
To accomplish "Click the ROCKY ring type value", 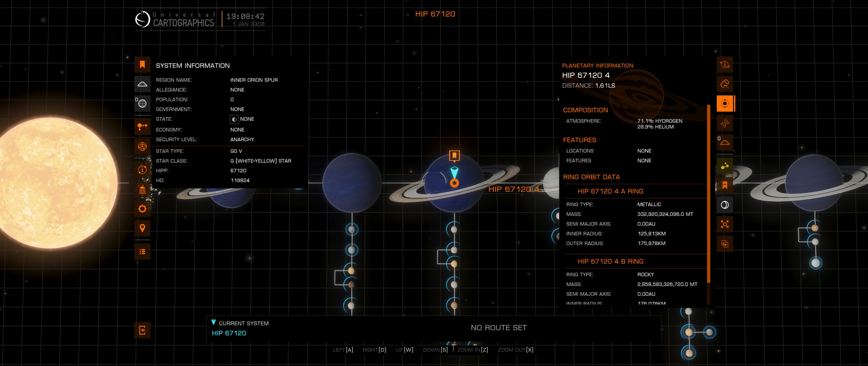I will pyautogui.click(x=646, y=274).
